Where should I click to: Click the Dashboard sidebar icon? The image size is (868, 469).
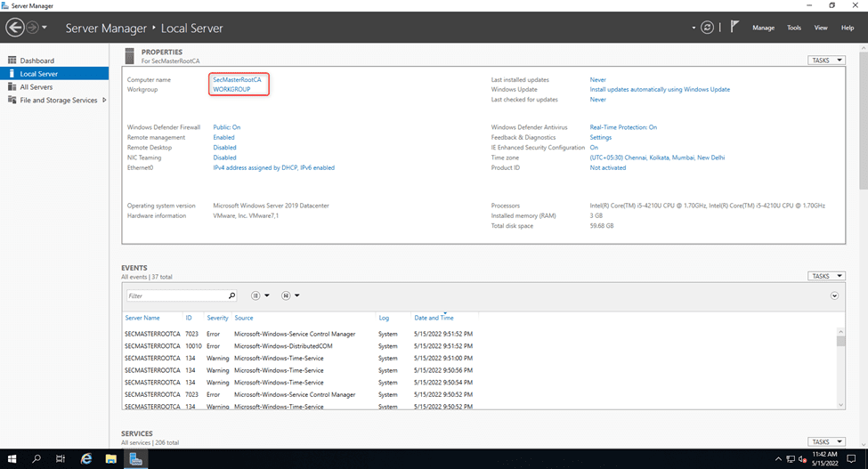pyautogui.click(x=12, y=61)
